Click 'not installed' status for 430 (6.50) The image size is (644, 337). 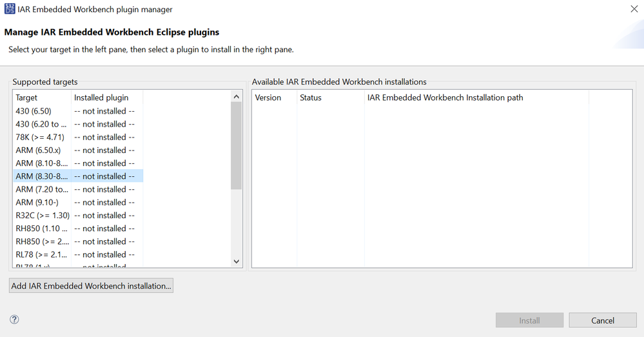[104, 111]
